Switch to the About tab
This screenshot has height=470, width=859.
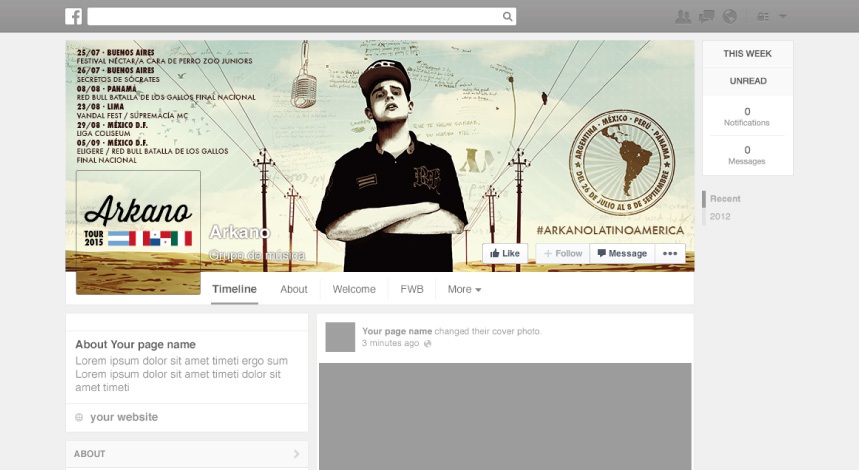click(x=294, y=289)
